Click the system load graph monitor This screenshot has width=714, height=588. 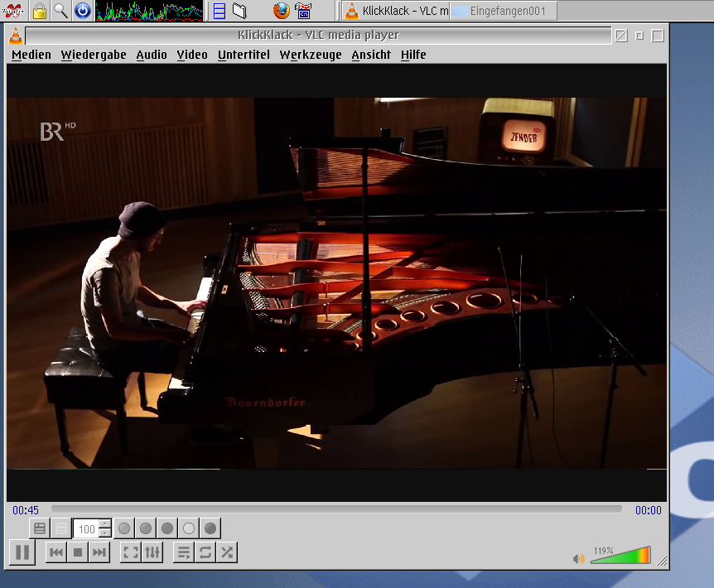coord(149,11)
